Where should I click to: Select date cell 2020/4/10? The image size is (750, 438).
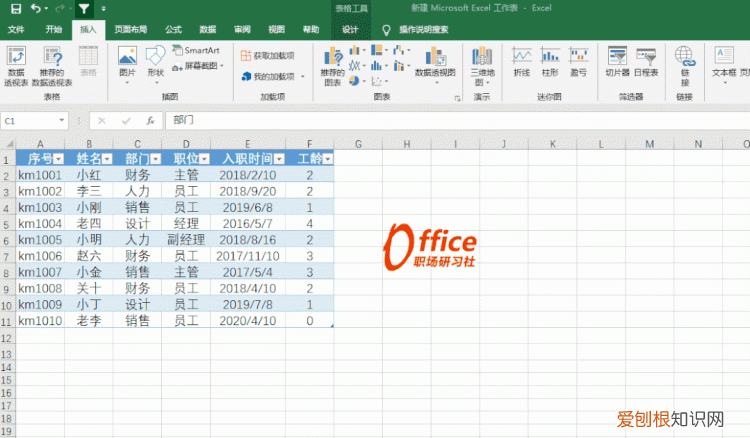click(x=248, y=320)
